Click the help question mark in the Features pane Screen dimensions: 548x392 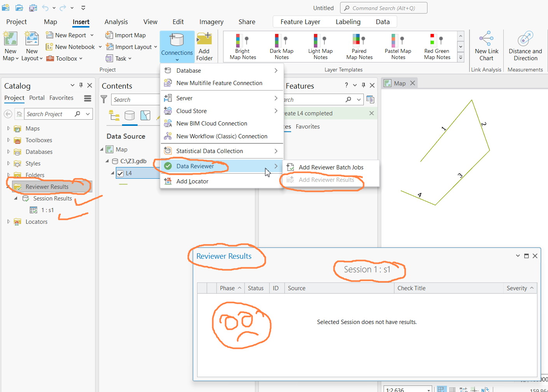pyautogui.click(x=346, y=85)
